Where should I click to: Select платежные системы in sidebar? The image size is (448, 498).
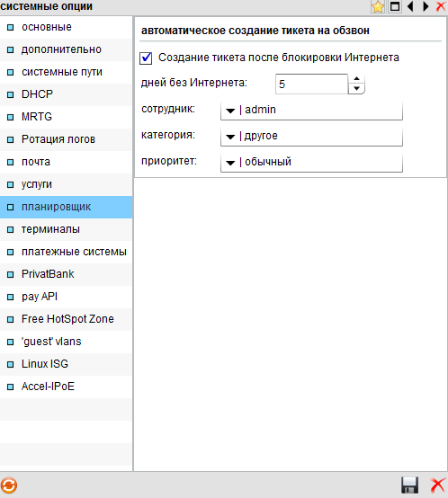point(66,252)
